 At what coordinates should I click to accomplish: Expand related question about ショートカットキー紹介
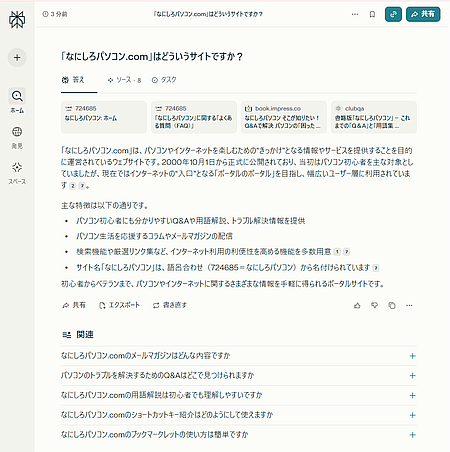tap(412, 415)
